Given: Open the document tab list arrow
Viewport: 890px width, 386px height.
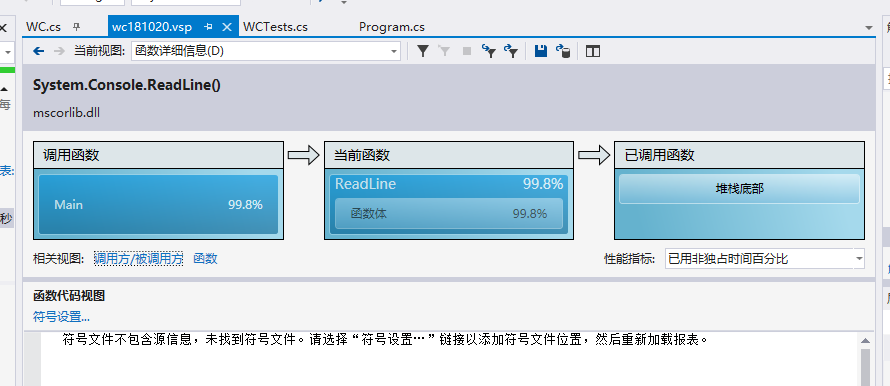Looking at the screenshot, I should pos(868,27).
